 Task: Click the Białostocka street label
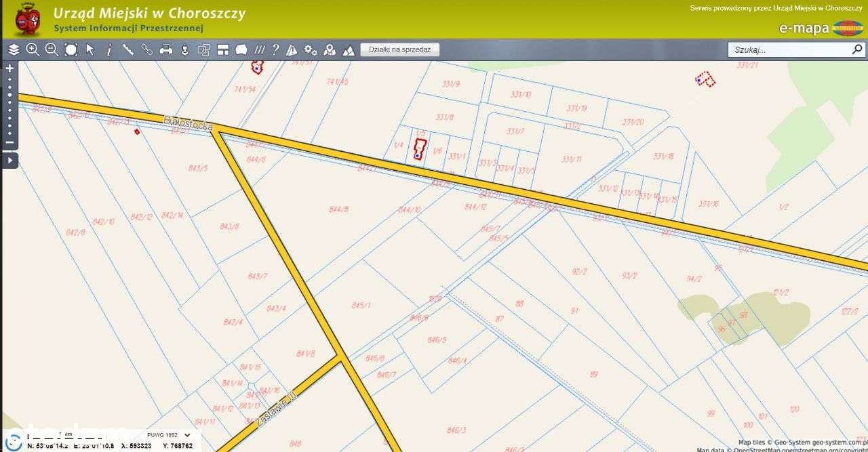pos(189,123)
